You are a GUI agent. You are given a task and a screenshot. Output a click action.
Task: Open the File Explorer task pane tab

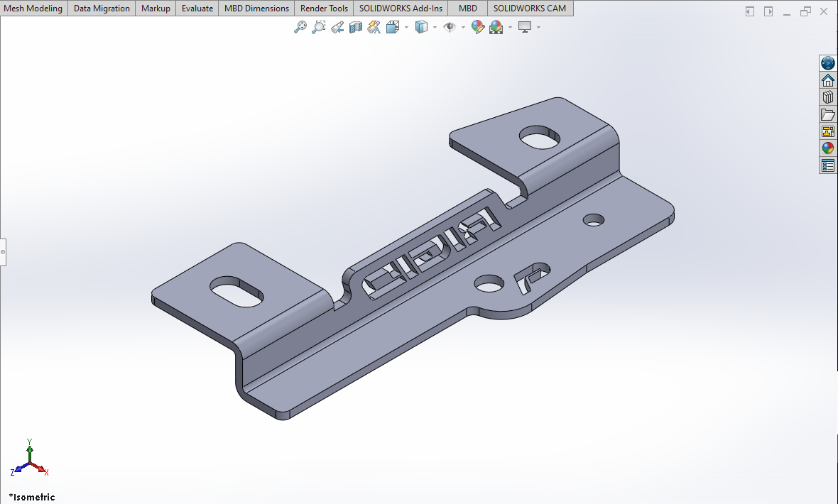click(x=827, y=114)
